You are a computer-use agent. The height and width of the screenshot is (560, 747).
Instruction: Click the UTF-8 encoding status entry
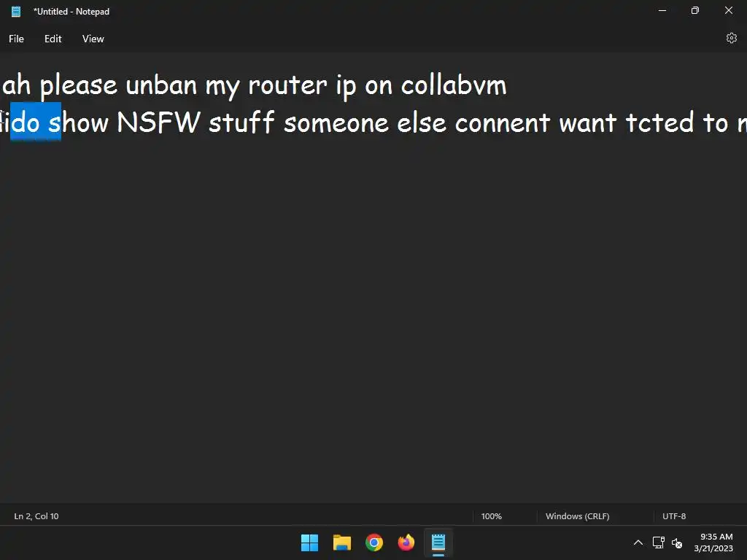(674, 516)
